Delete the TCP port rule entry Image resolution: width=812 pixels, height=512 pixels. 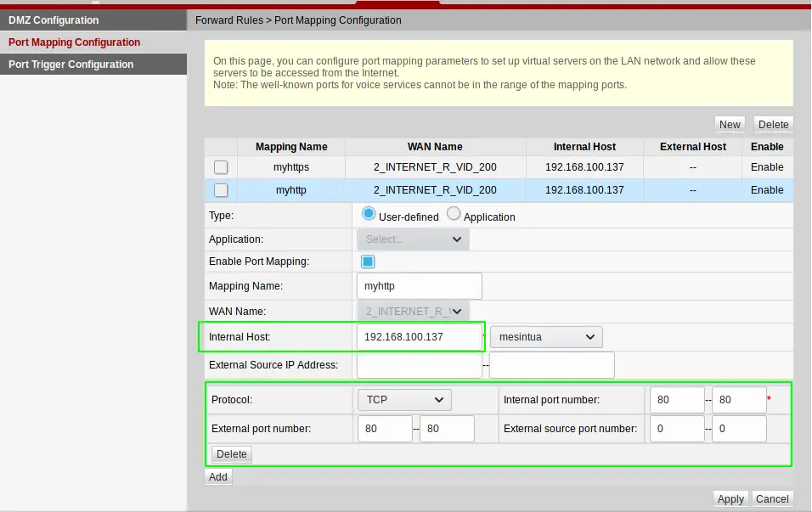tap(231, 454)
